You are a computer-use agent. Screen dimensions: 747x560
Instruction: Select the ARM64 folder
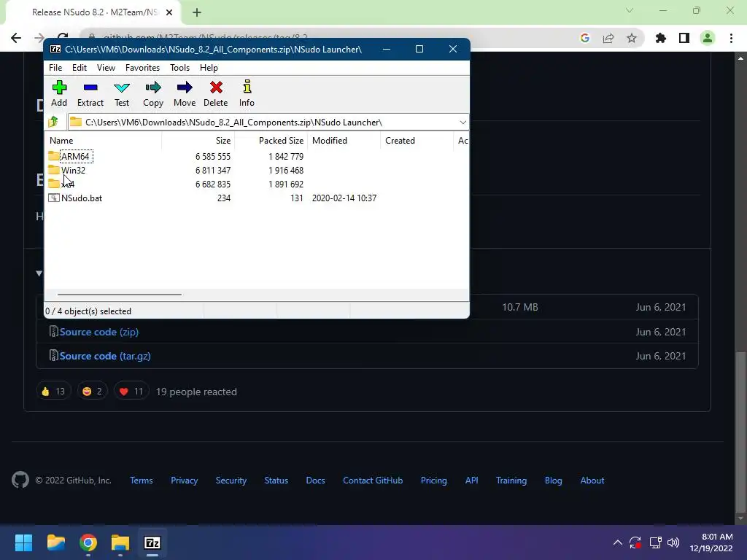75,156
